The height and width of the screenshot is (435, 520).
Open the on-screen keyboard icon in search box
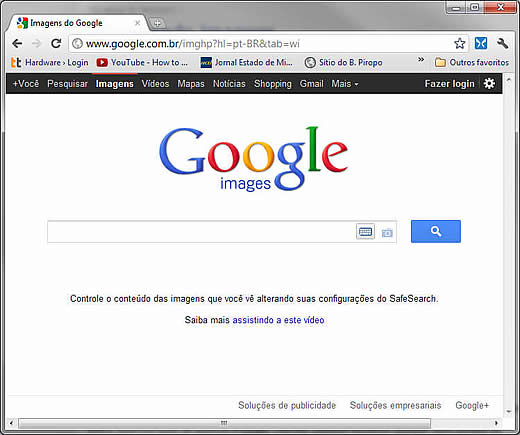click(365, 231)
